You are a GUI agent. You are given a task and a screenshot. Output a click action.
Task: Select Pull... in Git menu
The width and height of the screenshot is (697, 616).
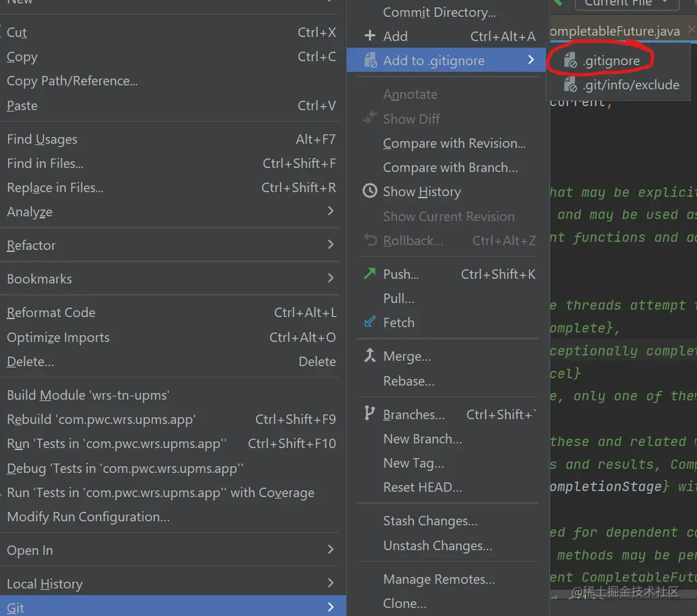pos(448,298)
